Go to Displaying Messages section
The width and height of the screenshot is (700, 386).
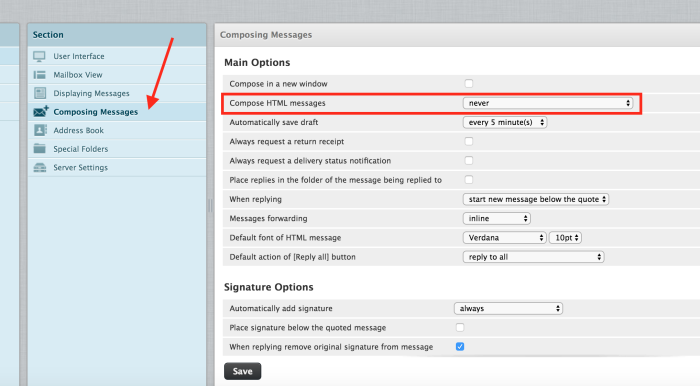tap(117, 93)
